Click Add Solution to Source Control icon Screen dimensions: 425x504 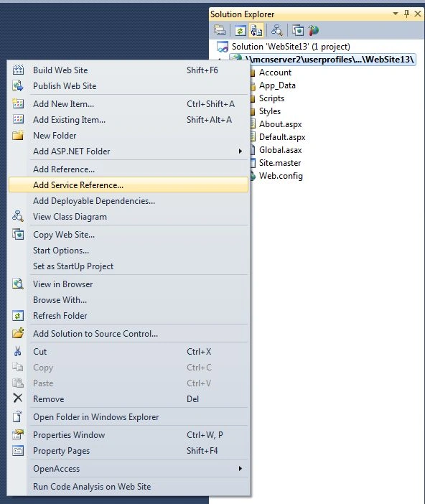pos(18,333)
